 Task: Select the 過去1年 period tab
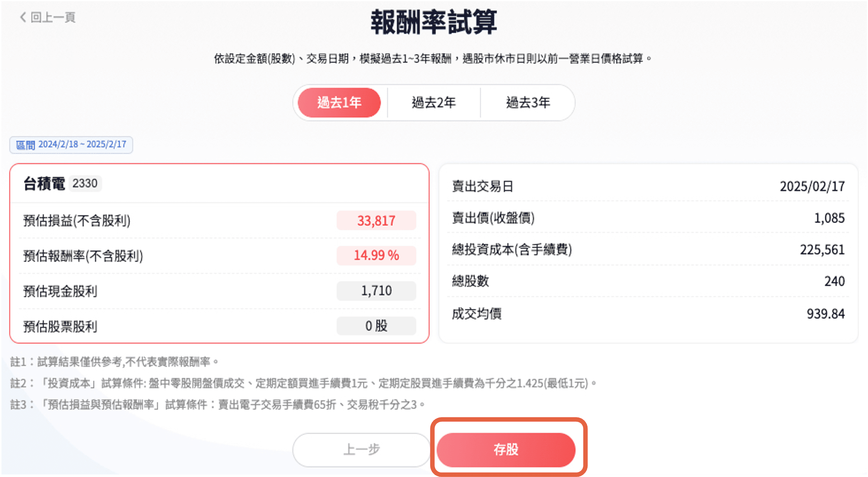[x=339, y=103]
